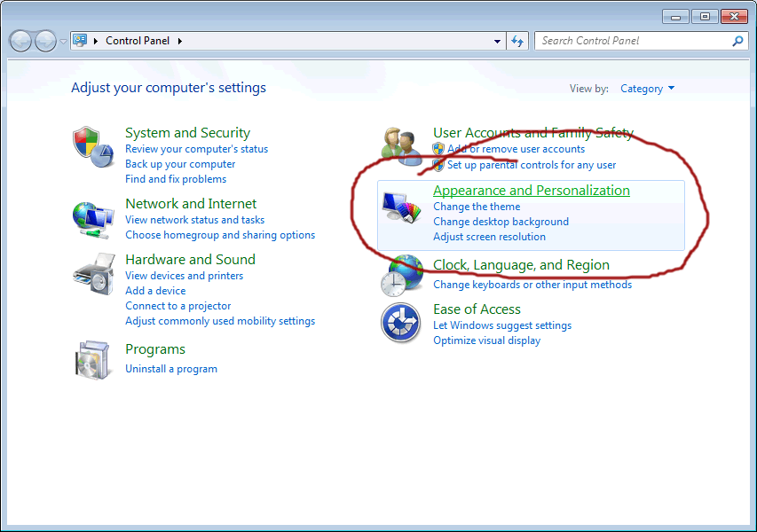Viewport: 757px width, 532px height.
Task: Open the Appearance and Personalization monitor icon
Action: tap(401, 207)
